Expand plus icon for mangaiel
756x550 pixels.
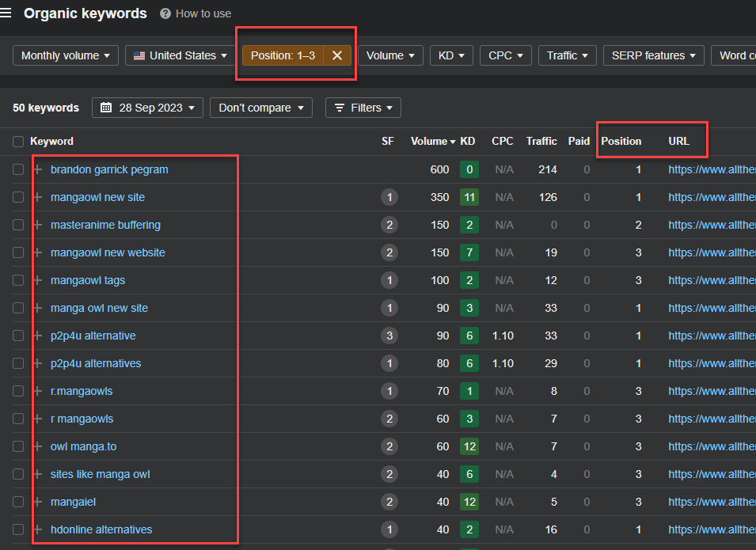[x=38, y=502]
